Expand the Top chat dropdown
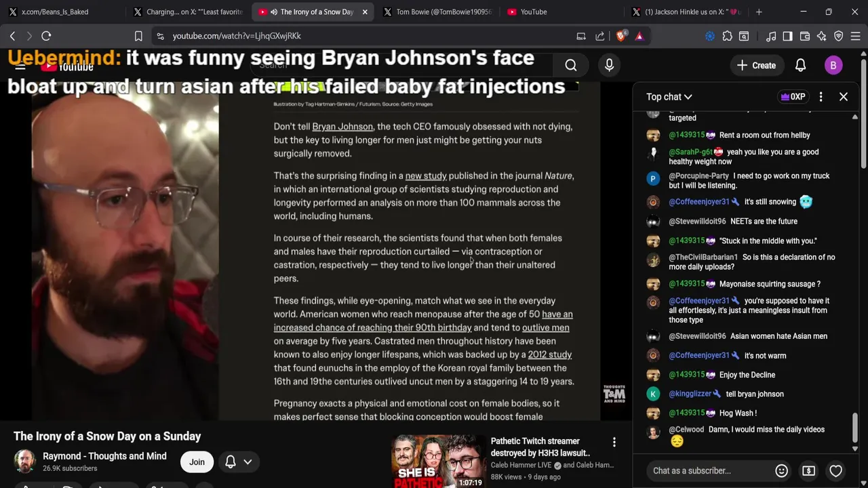Screen dimensions: 868x488 (669, 97)
